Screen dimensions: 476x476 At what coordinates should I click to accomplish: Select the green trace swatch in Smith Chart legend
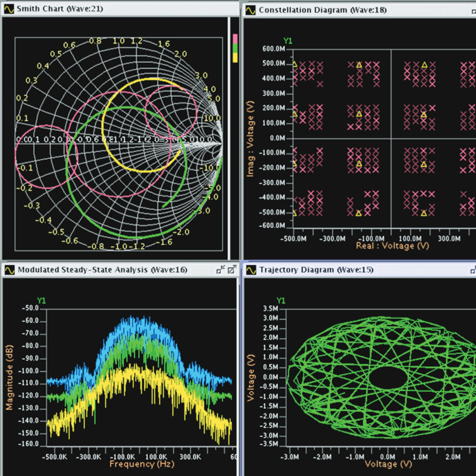235,48
